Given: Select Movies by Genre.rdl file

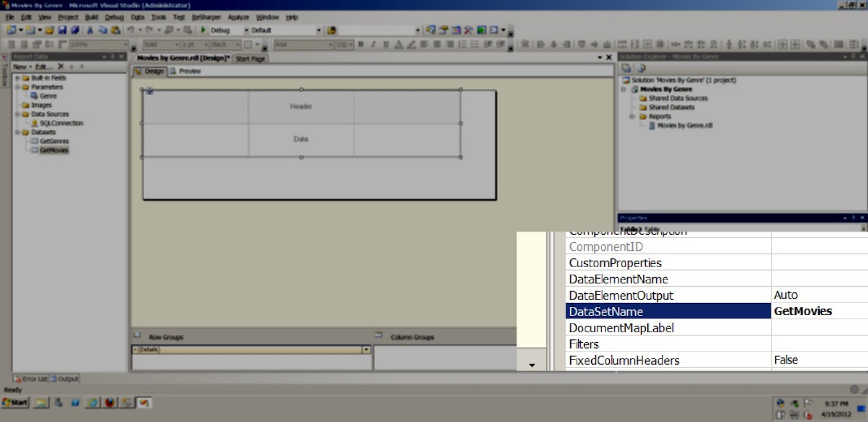Looking at the screenshot, I should point(685,125).
